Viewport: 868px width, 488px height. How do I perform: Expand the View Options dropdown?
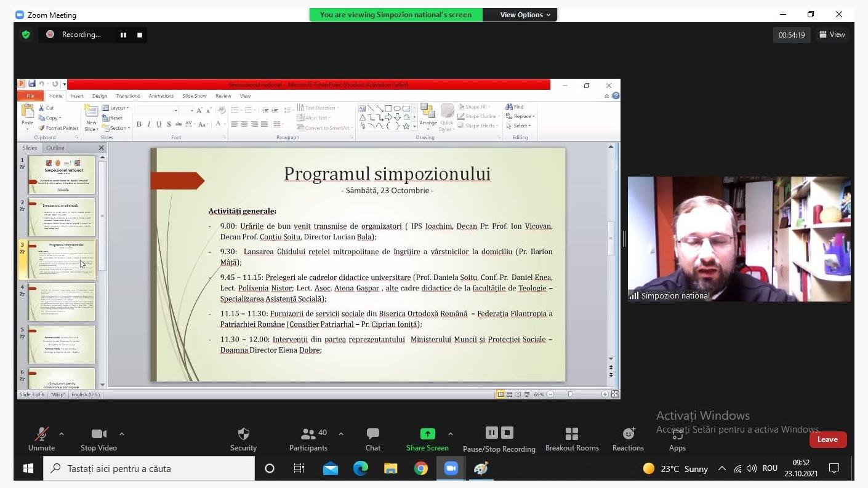tap(524, 15)
